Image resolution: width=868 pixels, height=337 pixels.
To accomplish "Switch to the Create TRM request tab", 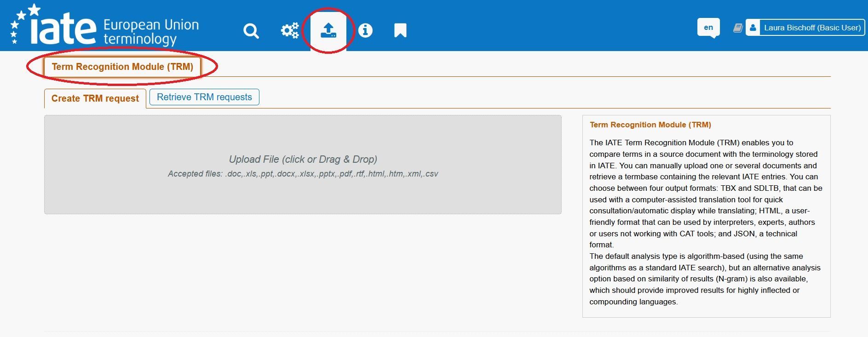I will 95,98.
